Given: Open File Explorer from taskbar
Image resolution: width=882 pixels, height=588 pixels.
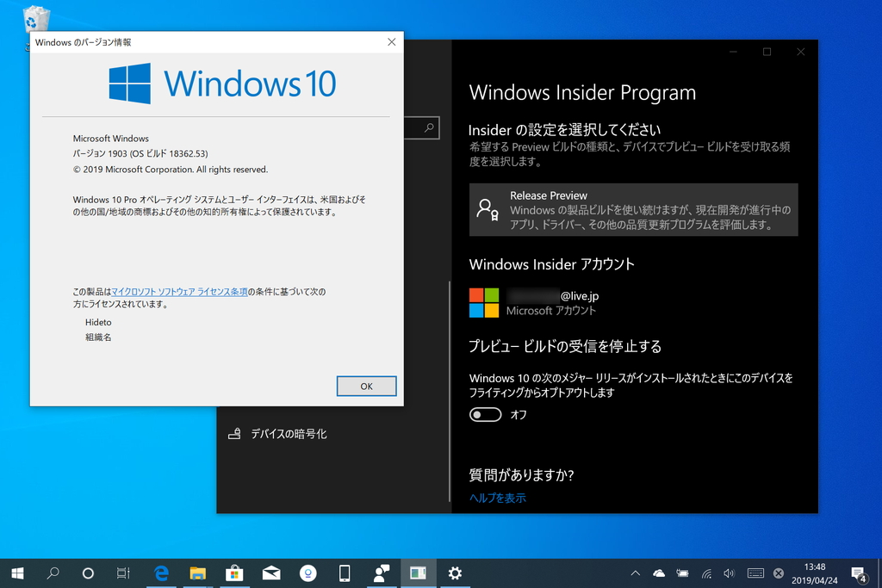Looking at the screenshot, I should (197, 573).
